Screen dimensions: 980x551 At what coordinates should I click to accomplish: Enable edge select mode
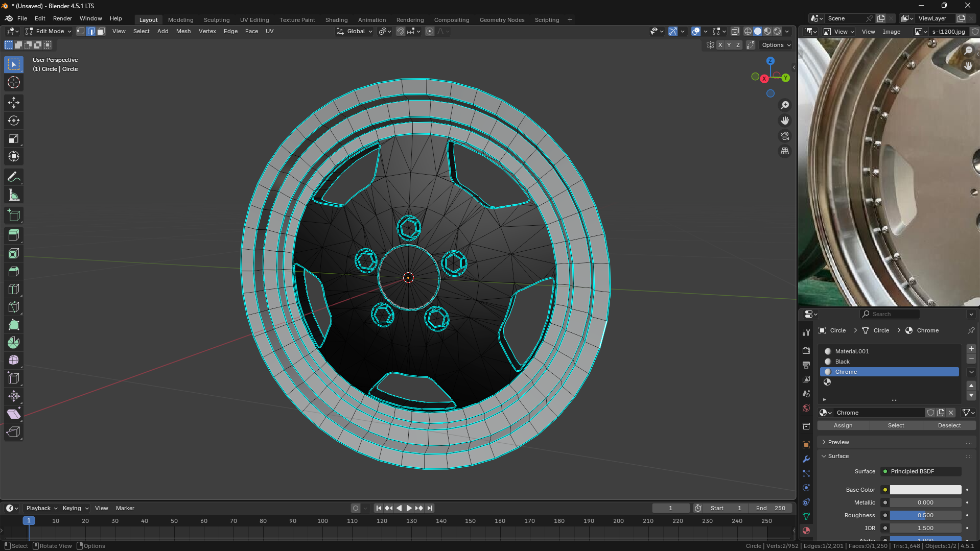[91, 31]
